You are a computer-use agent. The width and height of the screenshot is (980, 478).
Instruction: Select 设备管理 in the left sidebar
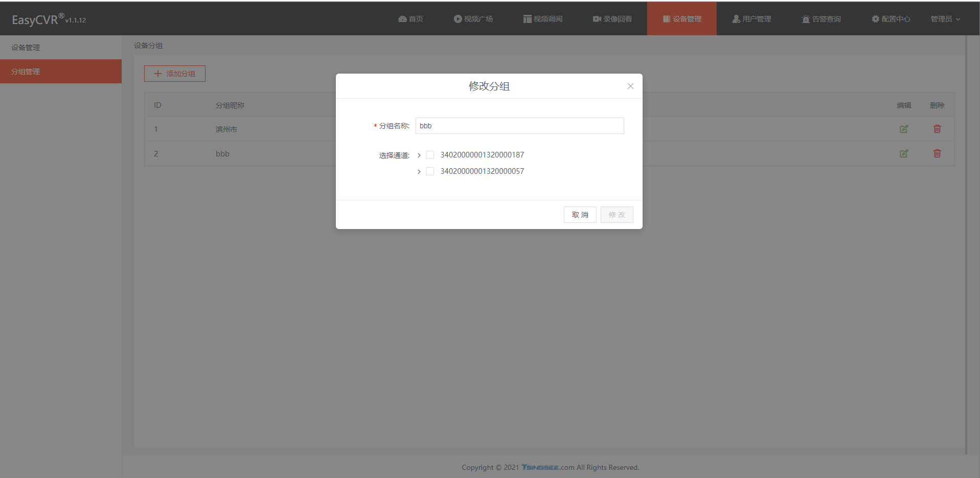pos(26,48)
